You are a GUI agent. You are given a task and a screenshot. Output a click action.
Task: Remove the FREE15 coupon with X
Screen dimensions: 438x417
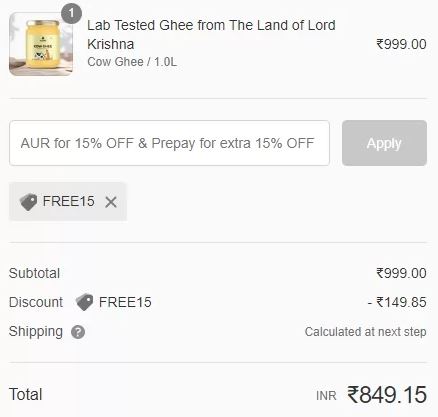pyautogui.click(x=111, y=202)
